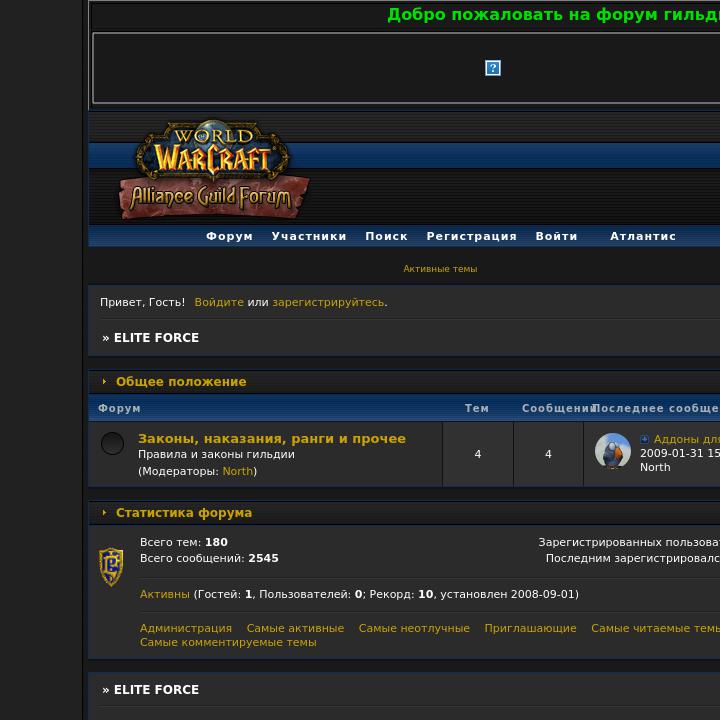Screen dimensions: 720x720
Task: Open Законы, наказания, ранги и прочее forum
Action: pos(272,439)
